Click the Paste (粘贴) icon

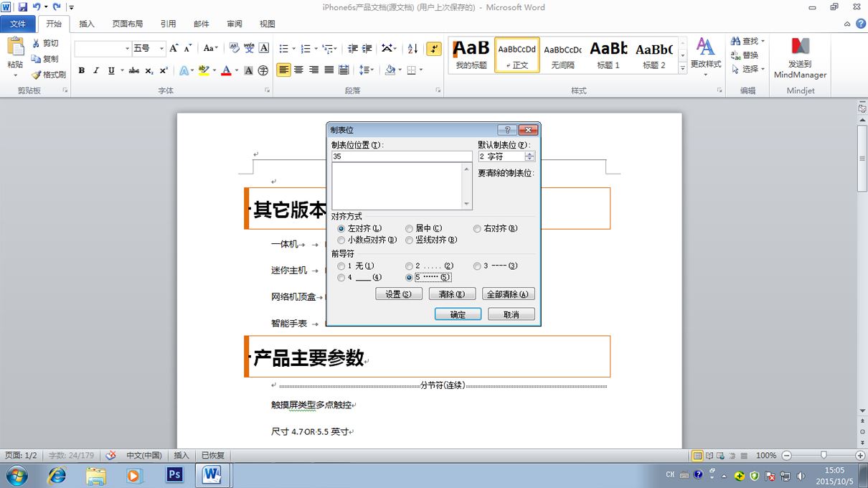pos(15,47)
